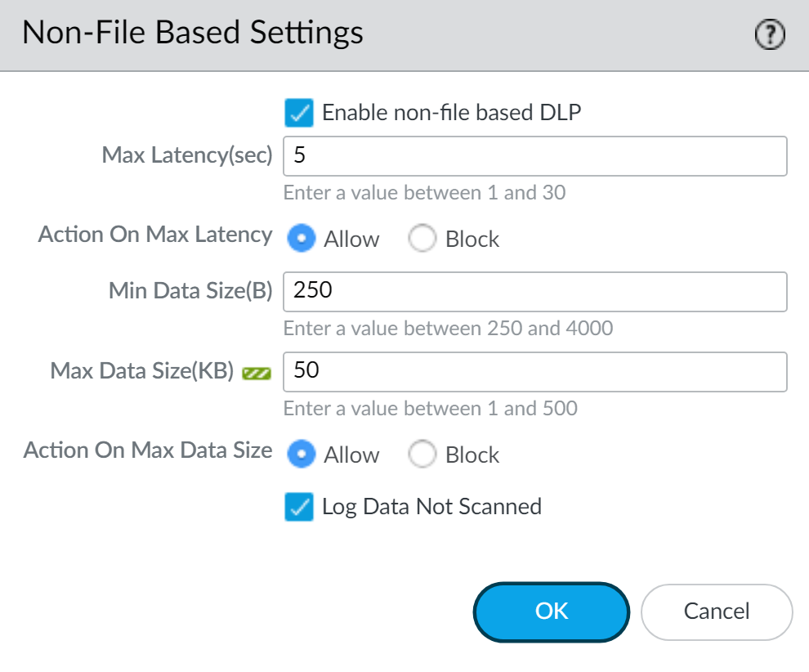Focus the Max Latency(sec) input field
809x672 pixels.
(x=534, y=156)
